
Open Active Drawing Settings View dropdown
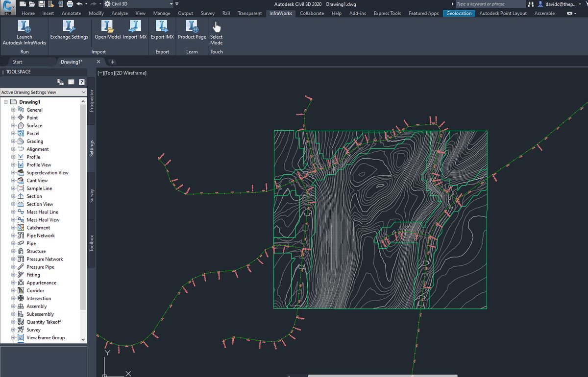point(43,92)
